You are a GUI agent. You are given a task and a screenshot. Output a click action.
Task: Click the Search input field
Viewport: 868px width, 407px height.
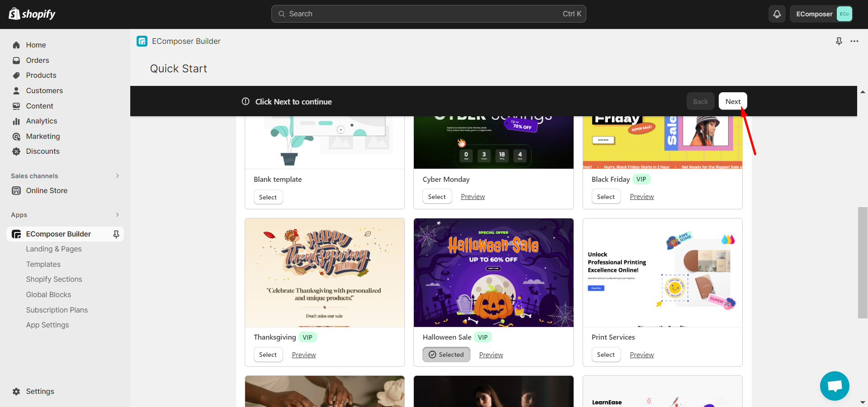pos(428,14)
